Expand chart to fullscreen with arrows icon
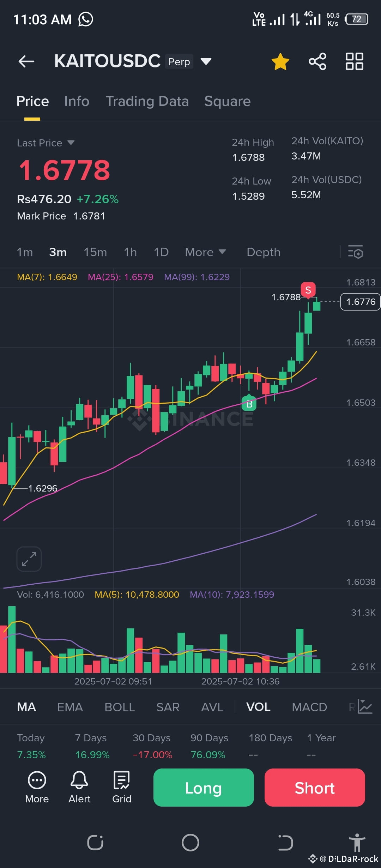 pyautogui.click(x=29, y=559)
